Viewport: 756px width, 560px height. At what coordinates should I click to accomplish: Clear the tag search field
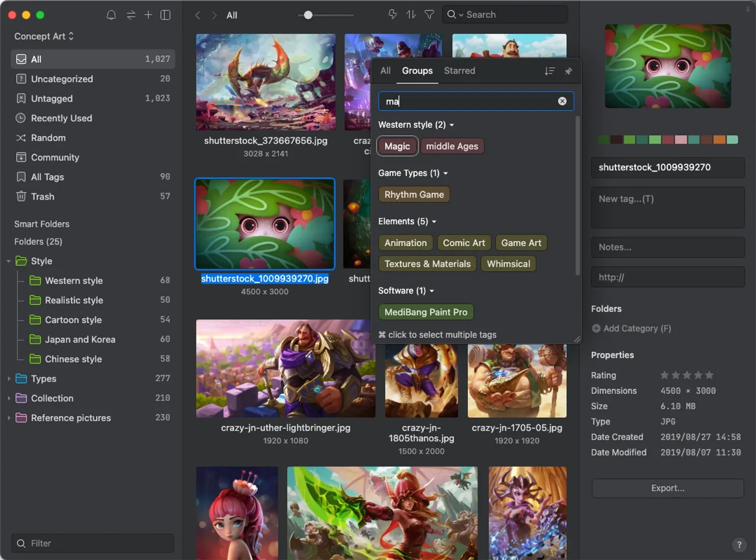click(x=562, y=101)
